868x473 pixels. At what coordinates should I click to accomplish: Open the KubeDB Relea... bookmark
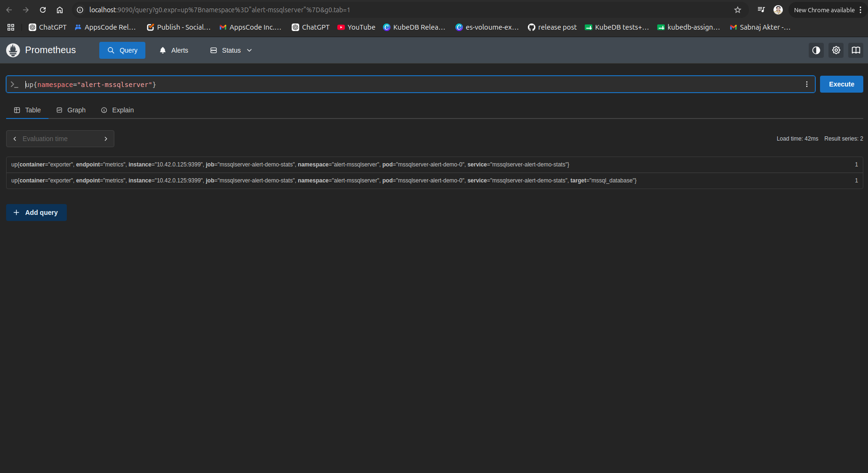coord(414,27)
